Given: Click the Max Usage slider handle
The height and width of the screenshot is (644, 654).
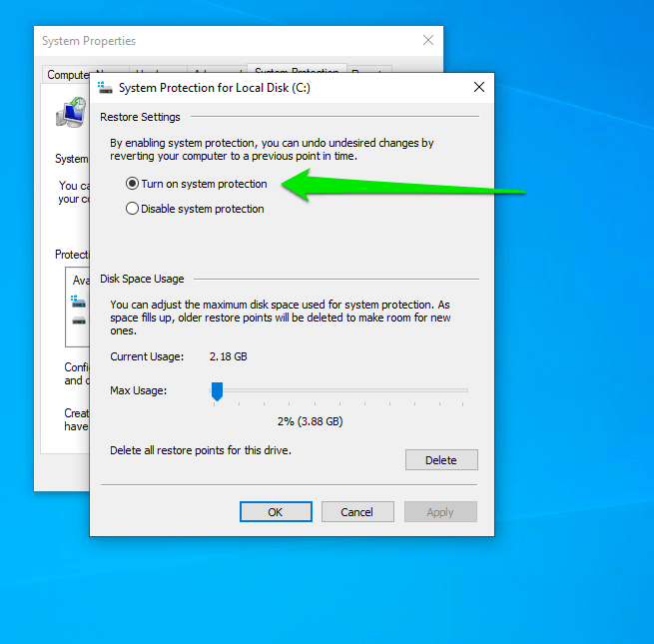Looking at the screenshot, I should 217,391.
